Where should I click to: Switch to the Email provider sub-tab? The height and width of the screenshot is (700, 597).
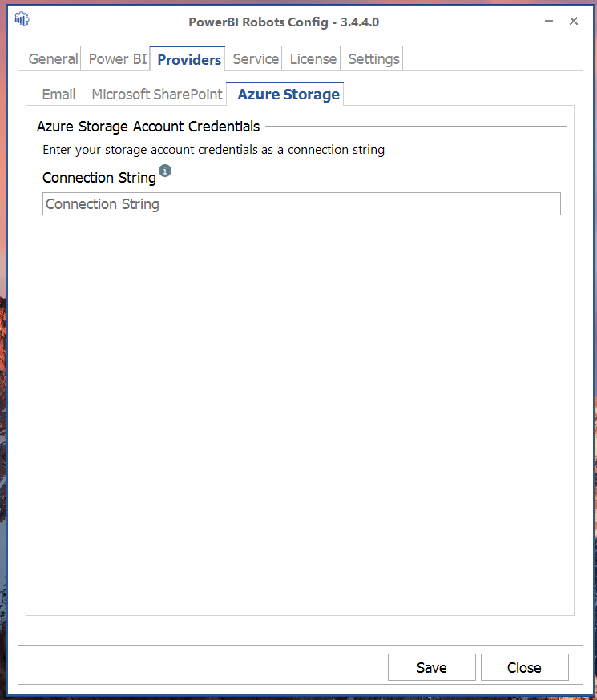click(58, 95)
